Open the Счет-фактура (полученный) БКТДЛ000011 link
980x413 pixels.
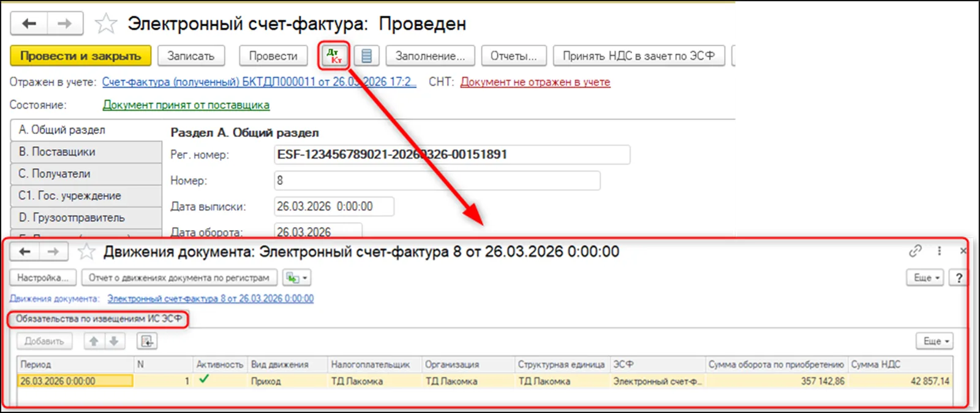coord(259,82)
